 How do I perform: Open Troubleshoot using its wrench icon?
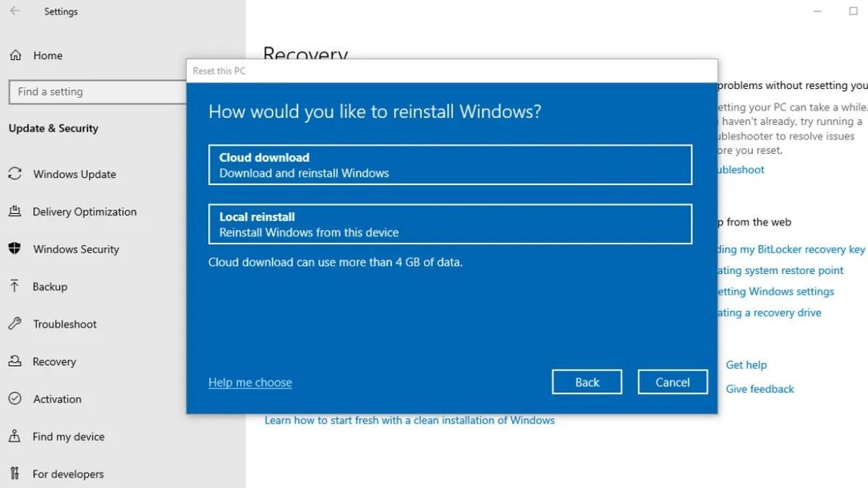16,324
